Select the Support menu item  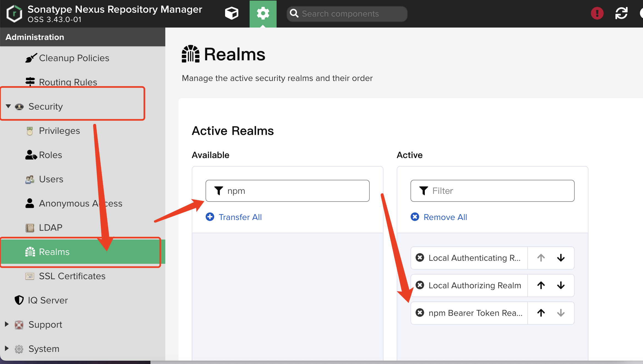(45, 325)
